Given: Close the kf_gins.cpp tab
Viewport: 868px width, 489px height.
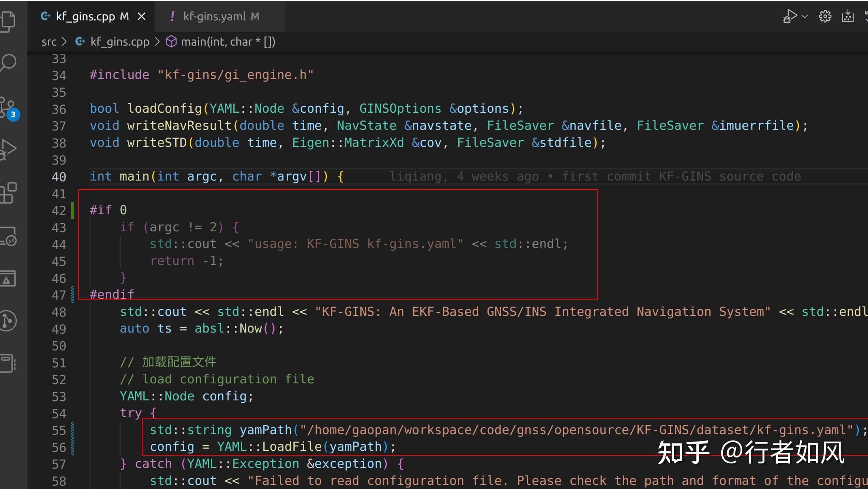Looking at the screenshot, I should pyautogui.click(x=142, y=16).
